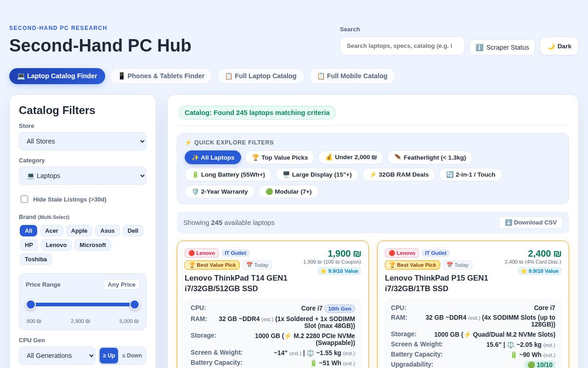This screenshot has width=588, height=368.
Task: Select the All Laptops quick filter
Action: coord(213,157)
